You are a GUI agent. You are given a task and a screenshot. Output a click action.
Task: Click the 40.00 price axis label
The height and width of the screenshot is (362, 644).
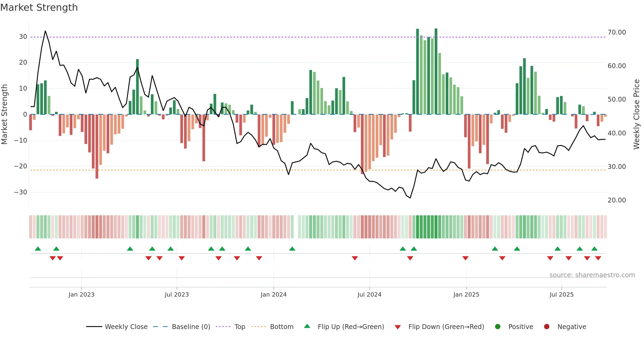(x=617, y=133)
